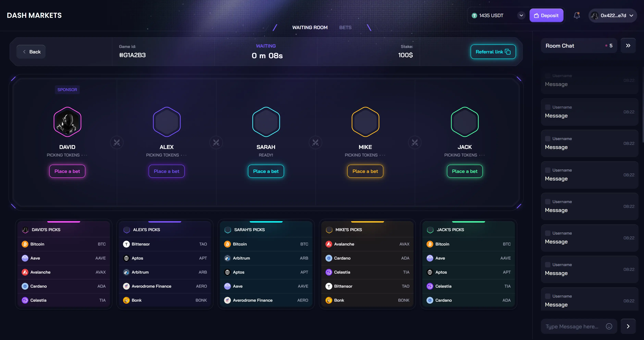
Task: Click crossed swords icon between Mike and Jack
Action: coord(415,142)
